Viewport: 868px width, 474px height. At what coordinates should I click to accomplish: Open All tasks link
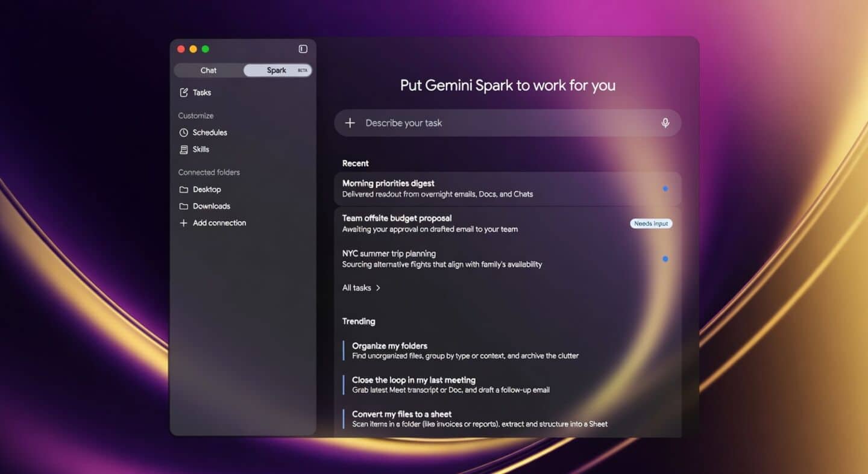[361, 288]
